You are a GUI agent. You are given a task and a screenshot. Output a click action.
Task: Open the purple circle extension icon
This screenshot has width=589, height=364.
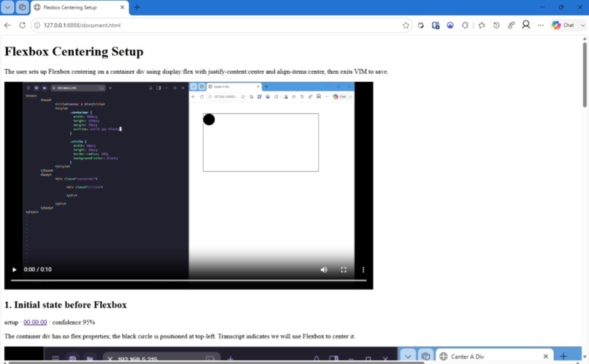pos(450,25)
